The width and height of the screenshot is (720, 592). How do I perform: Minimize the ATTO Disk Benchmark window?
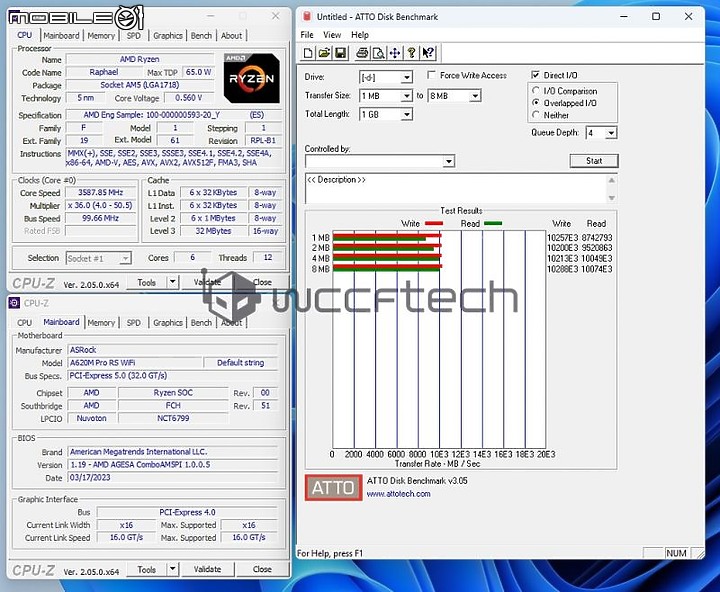point(624,17)
